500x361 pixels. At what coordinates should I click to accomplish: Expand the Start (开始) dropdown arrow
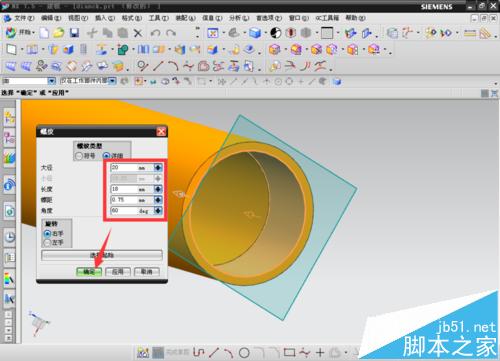click(34, 33)
